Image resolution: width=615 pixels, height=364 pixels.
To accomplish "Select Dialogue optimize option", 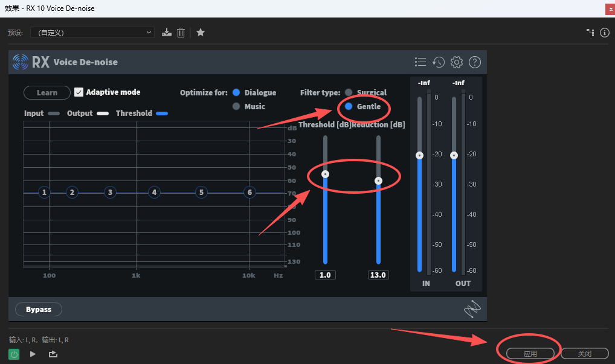I will coord(236,92).
